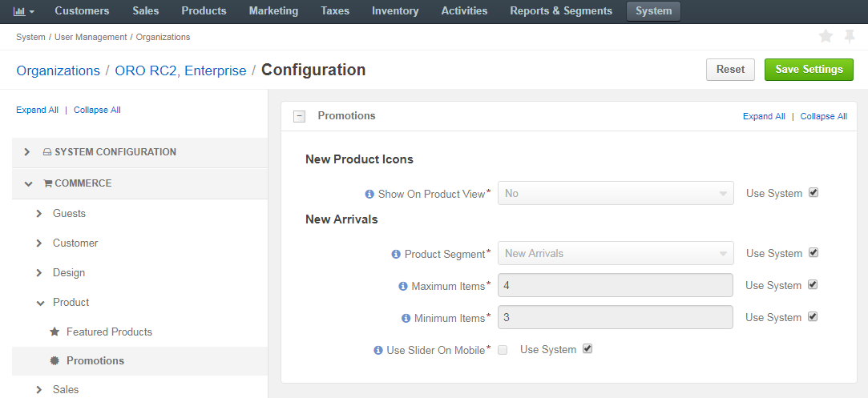The height and width of the screenshot is (398, 868).
Task: Click info icon beside Product Segment
Action: [396, 255]
